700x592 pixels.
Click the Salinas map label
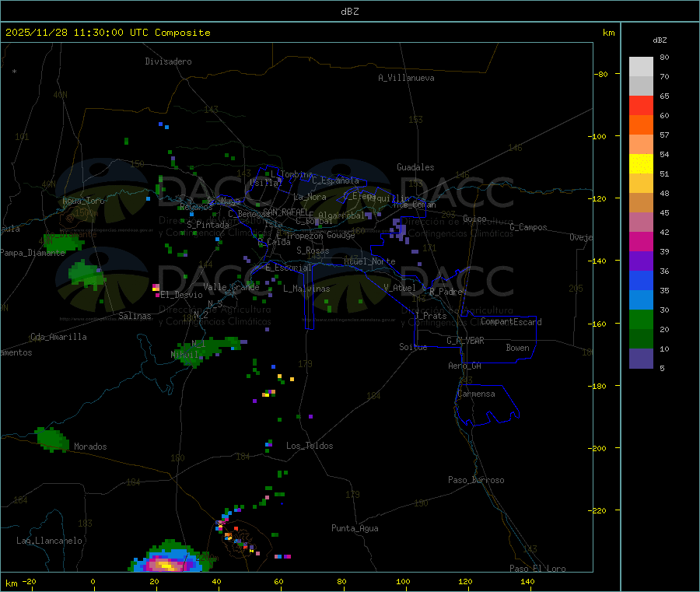point(135,316)
